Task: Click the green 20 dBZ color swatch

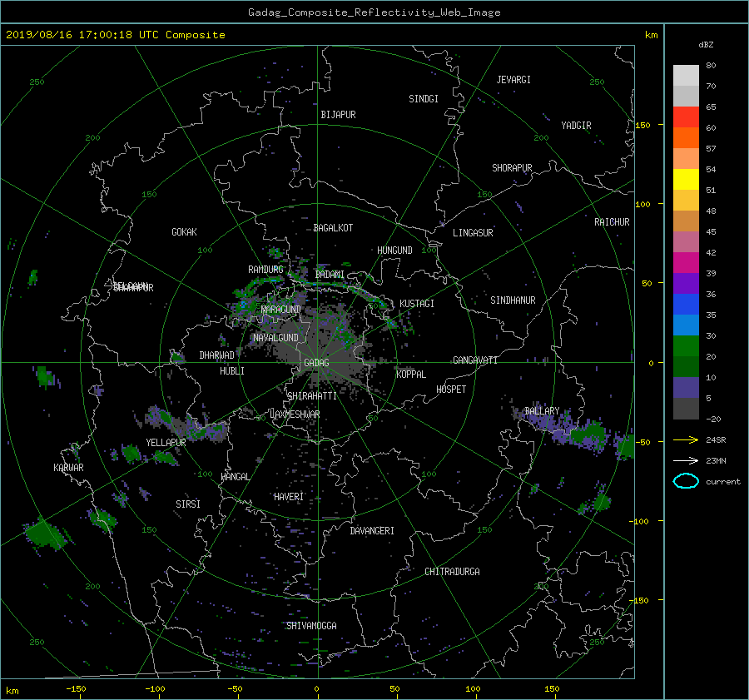Action: (686, 346)
